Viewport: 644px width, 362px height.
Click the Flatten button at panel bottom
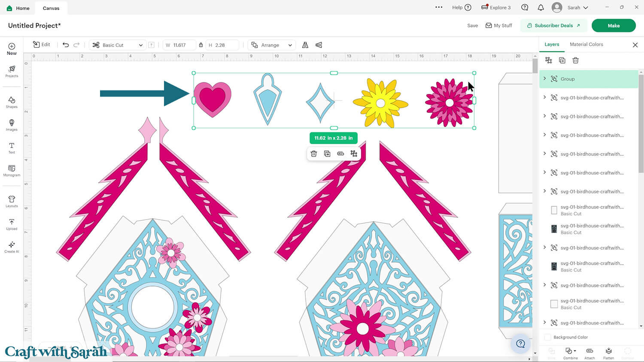pos(609,353)
